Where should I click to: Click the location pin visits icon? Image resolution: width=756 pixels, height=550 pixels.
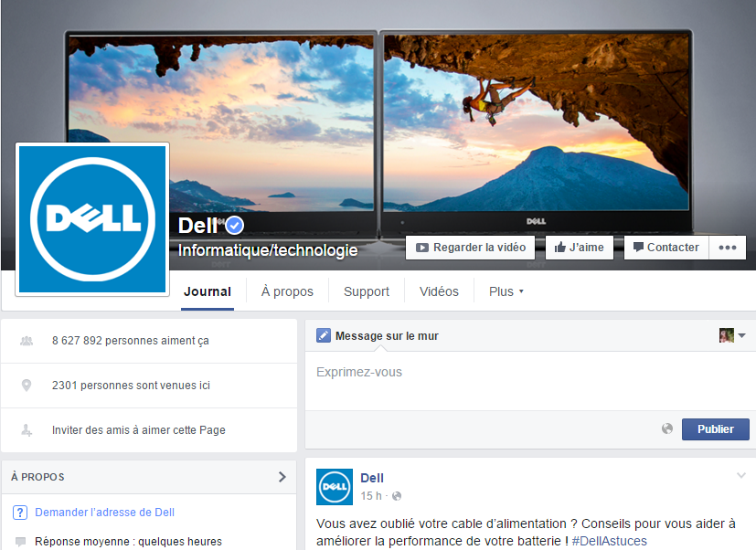pyautogui.click(x=27, y=386)
